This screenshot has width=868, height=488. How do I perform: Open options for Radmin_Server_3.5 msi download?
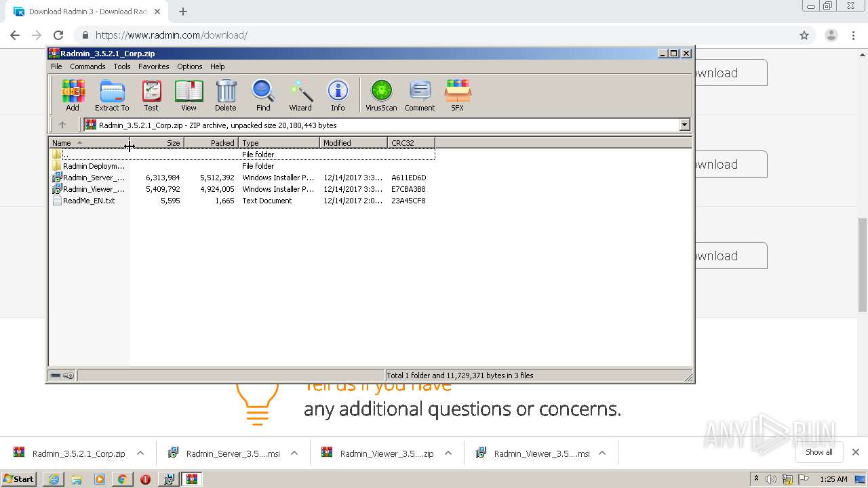tap(294, 453)
